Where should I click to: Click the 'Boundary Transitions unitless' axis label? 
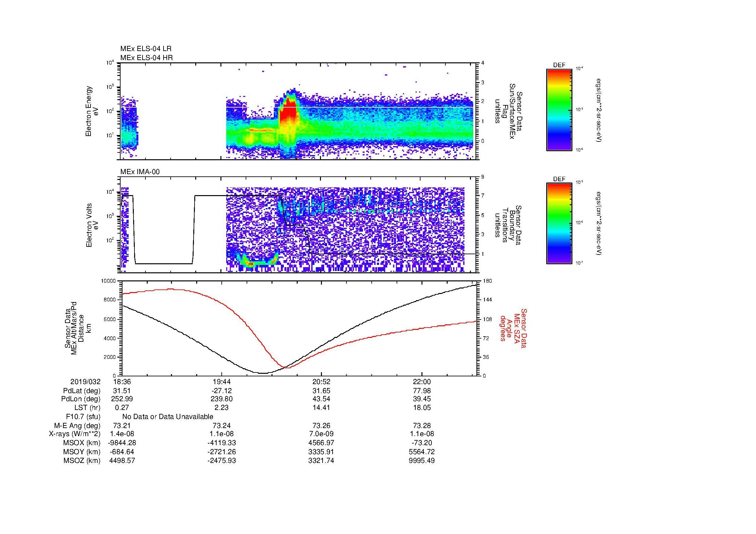click(x=509, y=225)
